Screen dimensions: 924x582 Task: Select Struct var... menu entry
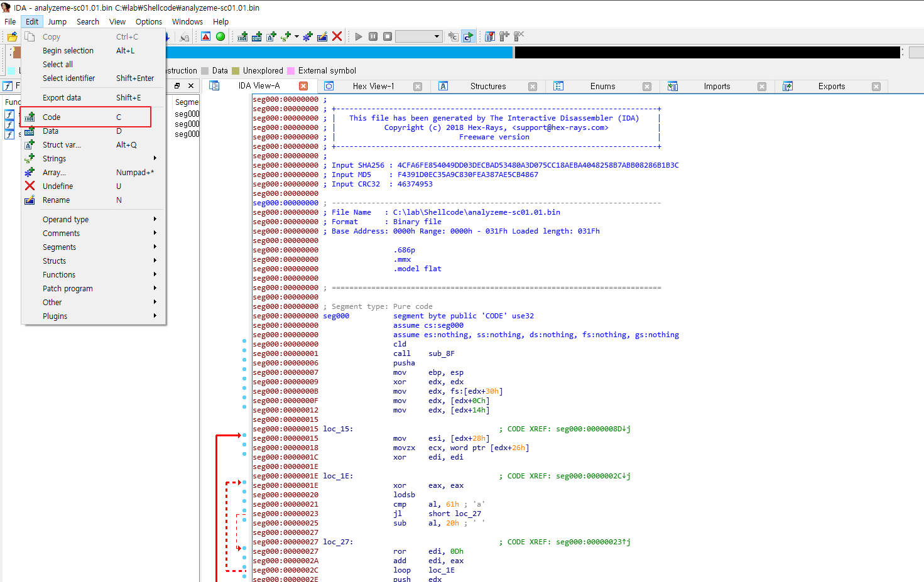[x=94, y=145]
